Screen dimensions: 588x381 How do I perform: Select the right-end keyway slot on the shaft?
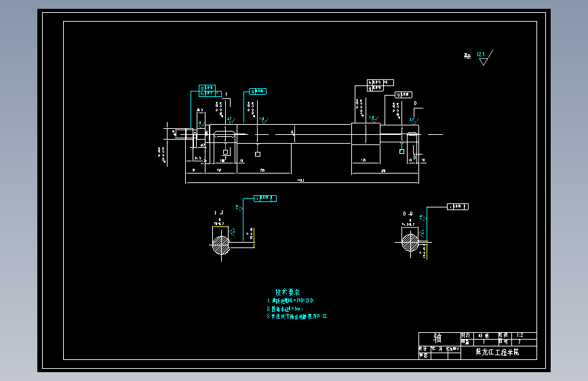[412, 134]
